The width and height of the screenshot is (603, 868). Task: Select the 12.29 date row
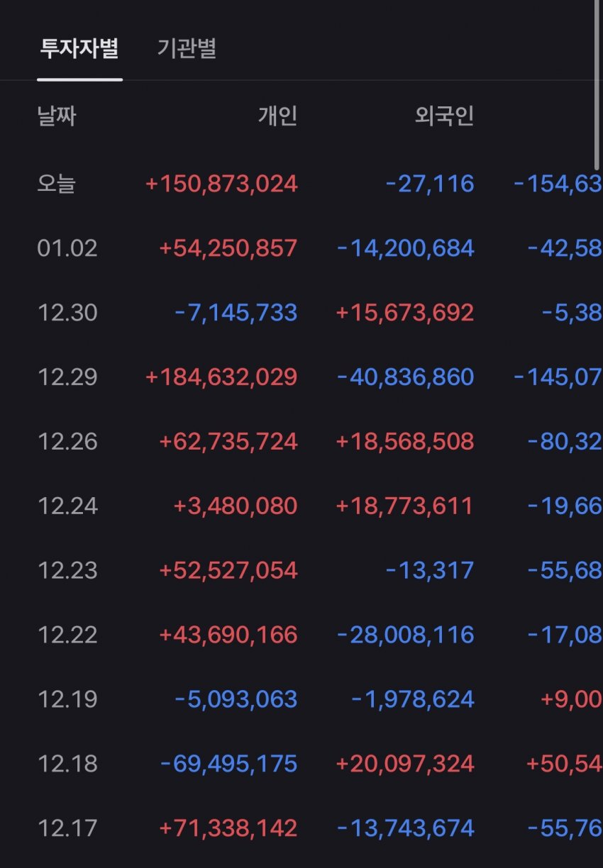pos(301,377)
